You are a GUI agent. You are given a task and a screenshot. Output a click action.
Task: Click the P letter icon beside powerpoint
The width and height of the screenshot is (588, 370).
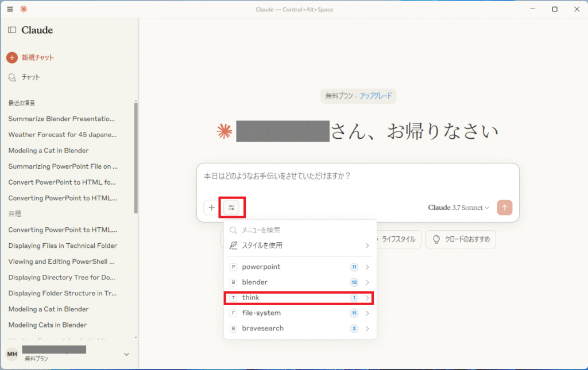[x=233, y=267]
